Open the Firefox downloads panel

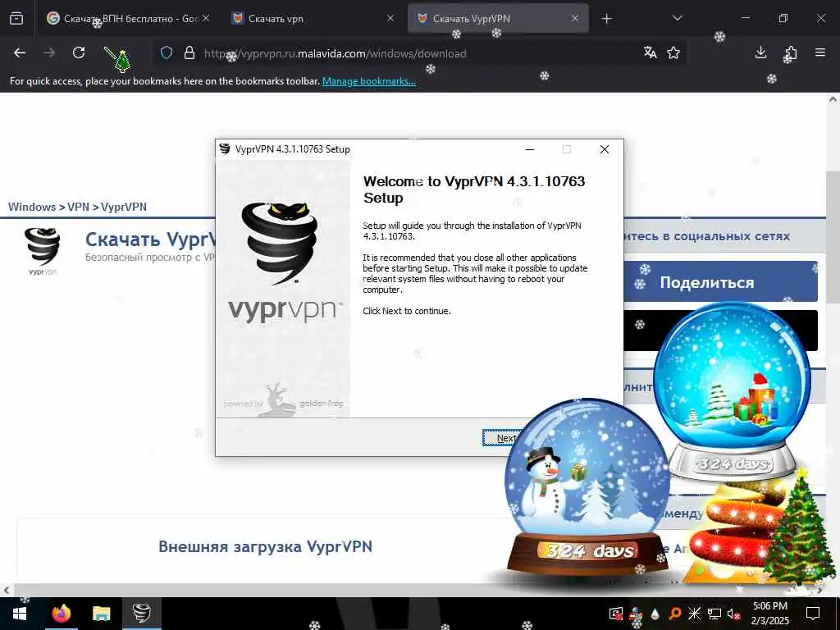[x=760, y=52]
